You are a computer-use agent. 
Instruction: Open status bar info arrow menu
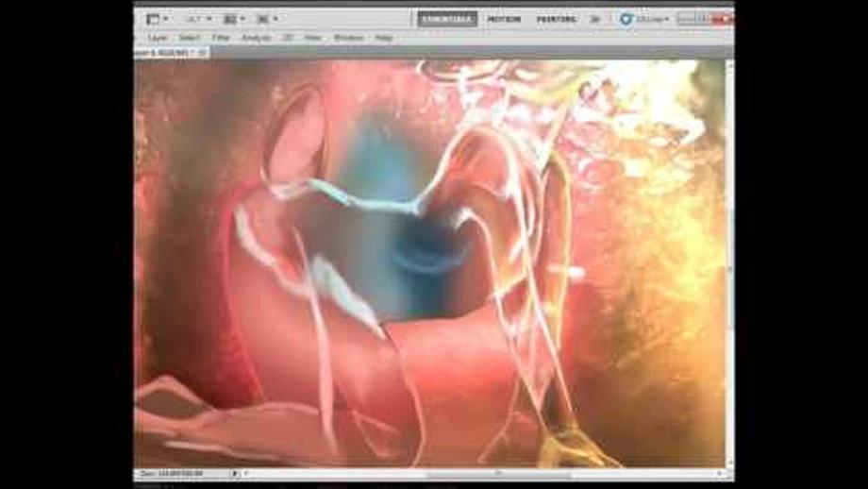235,474
